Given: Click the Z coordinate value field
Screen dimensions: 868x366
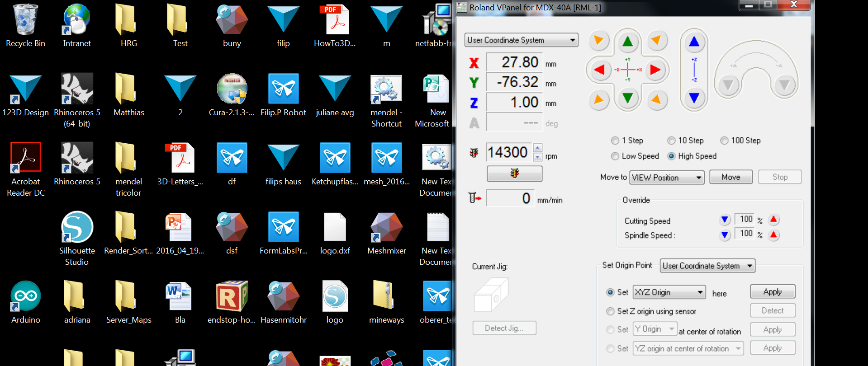Looking at the screenshot, I should (x=514, y=102).
